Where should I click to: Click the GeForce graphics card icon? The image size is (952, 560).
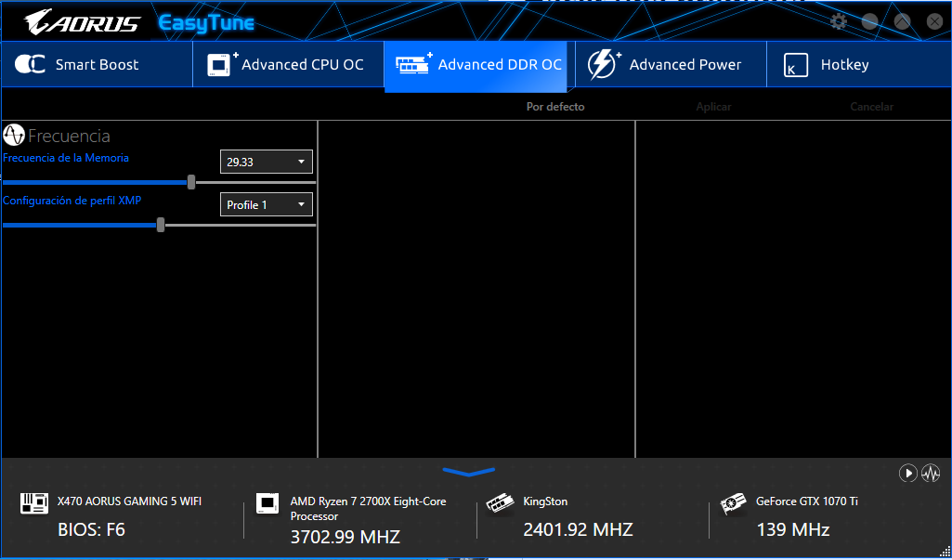click(733, 504)
